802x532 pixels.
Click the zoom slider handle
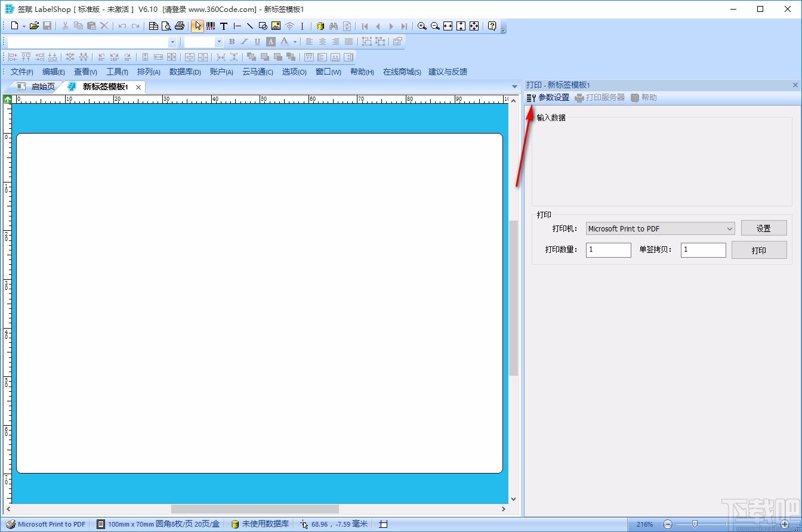coord(695,524)
